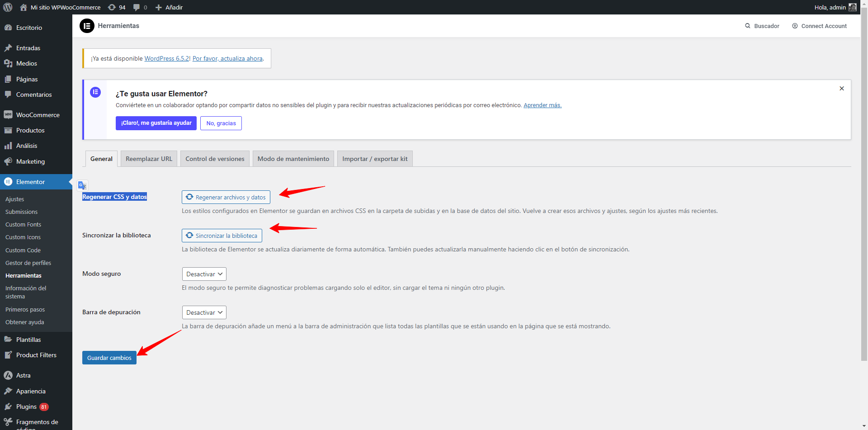868x430 pixels.
Task: Click the Regenerar CSS y datos label
Action: 114,197
